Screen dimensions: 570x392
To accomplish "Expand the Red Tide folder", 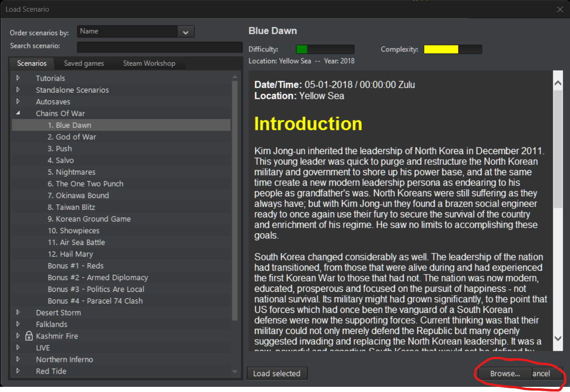I will tap(18, 370).
